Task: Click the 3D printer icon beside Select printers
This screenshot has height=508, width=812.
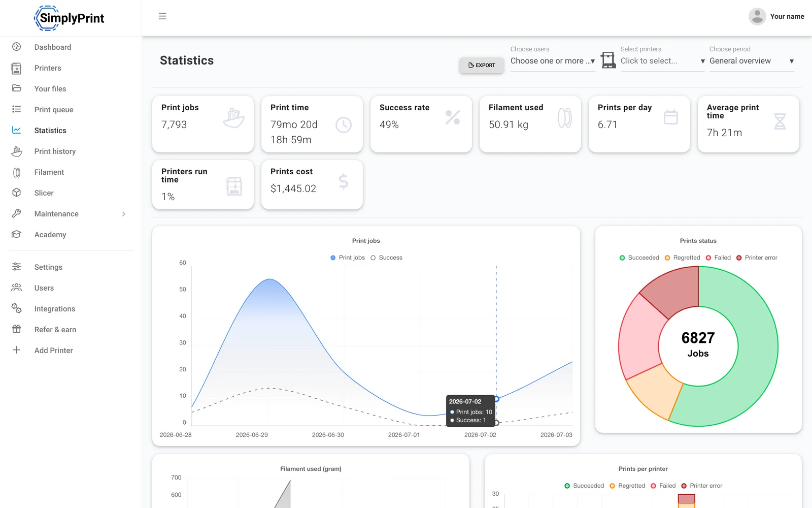Action: click(x=608, y=60)
